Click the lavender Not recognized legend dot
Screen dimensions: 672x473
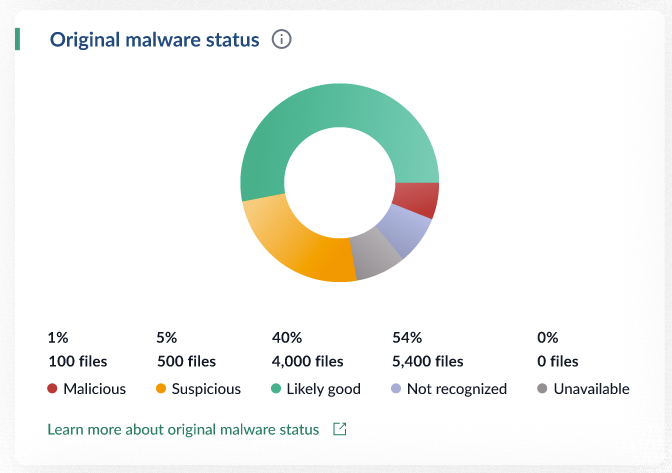[x=397, y=389]
